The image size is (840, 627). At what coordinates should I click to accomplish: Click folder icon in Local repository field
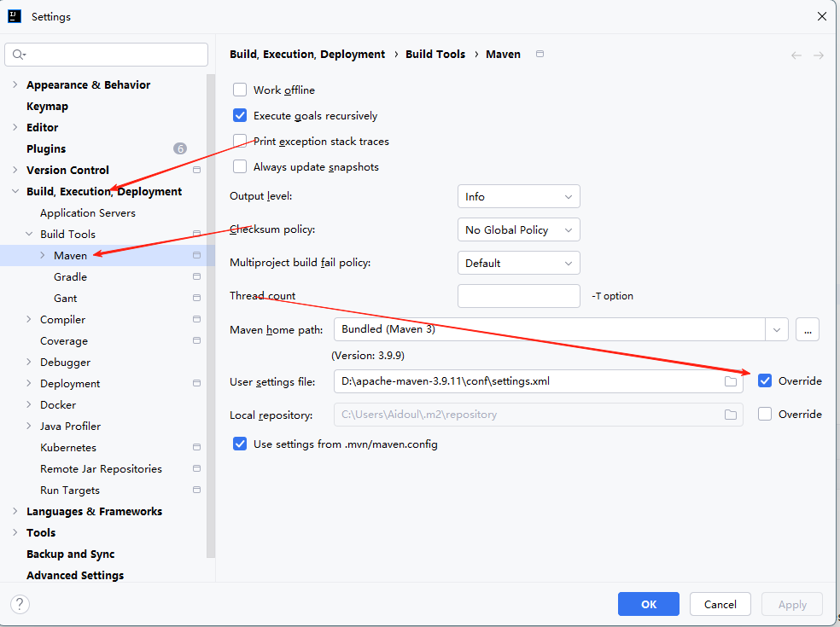coord(730,415)
